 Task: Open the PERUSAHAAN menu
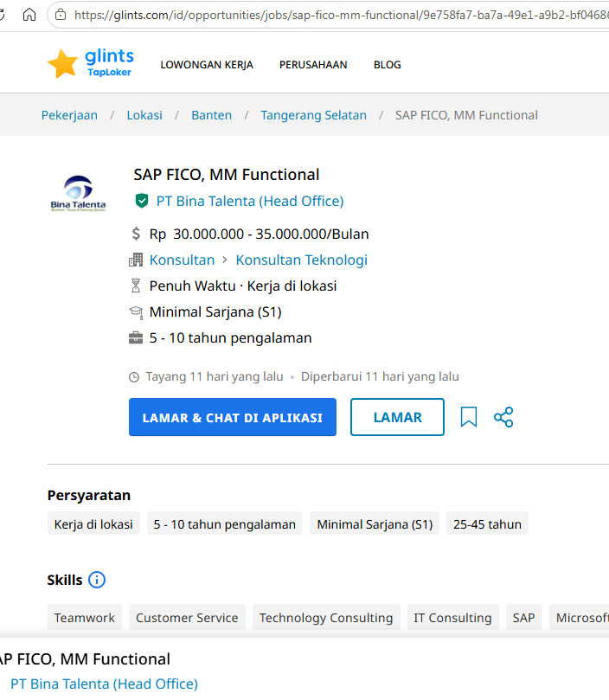313,65
